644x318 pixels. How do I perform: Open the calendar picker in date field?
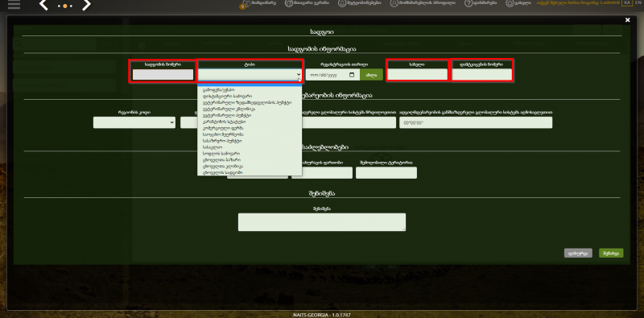click(352, 75)
